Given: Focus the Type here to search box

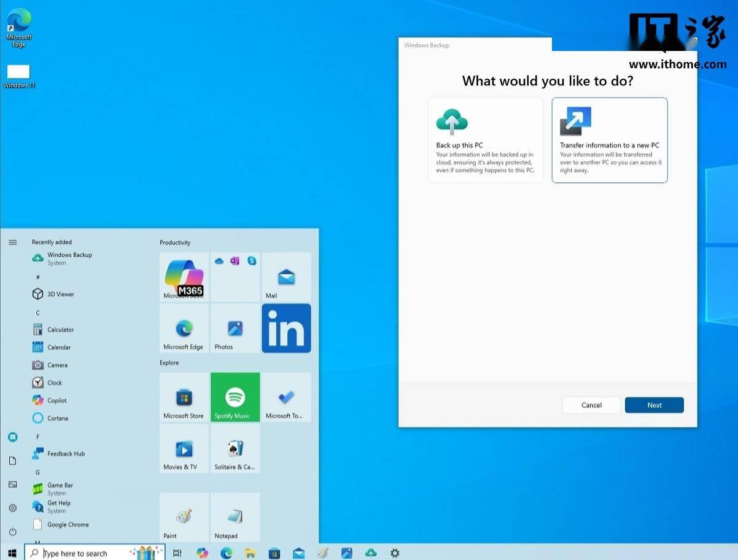Looking at the screenshot, I should 95,553.
